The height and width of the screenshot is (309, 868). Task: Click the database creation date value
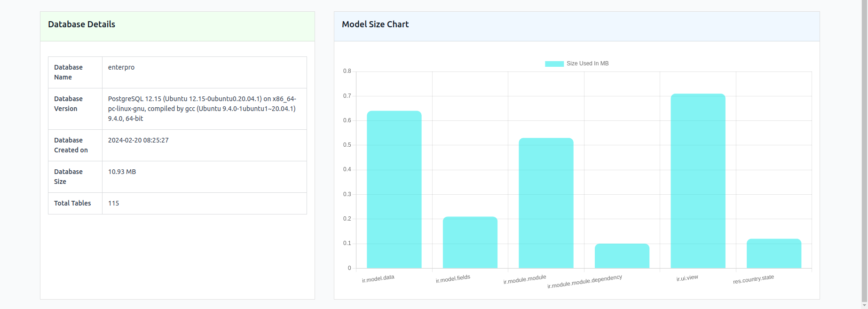point(138,140)
